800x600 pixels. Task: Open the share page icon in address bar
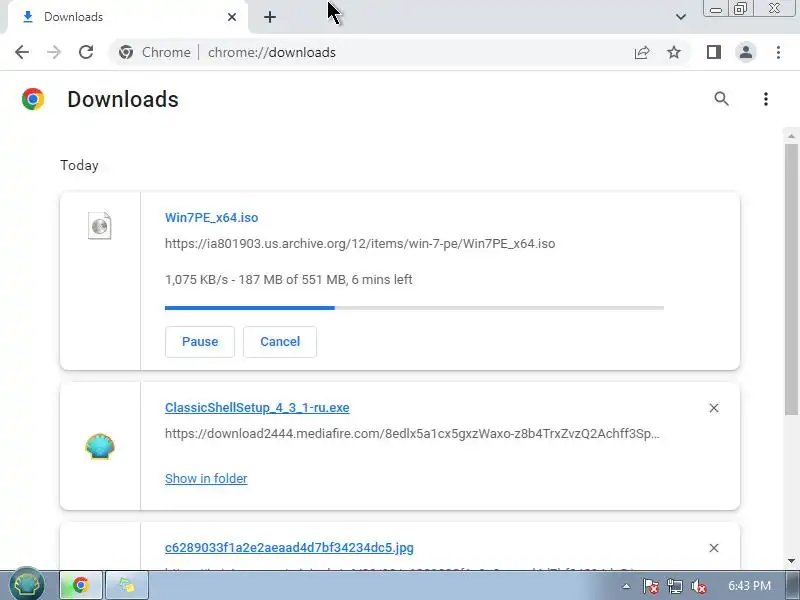[642, 52]
